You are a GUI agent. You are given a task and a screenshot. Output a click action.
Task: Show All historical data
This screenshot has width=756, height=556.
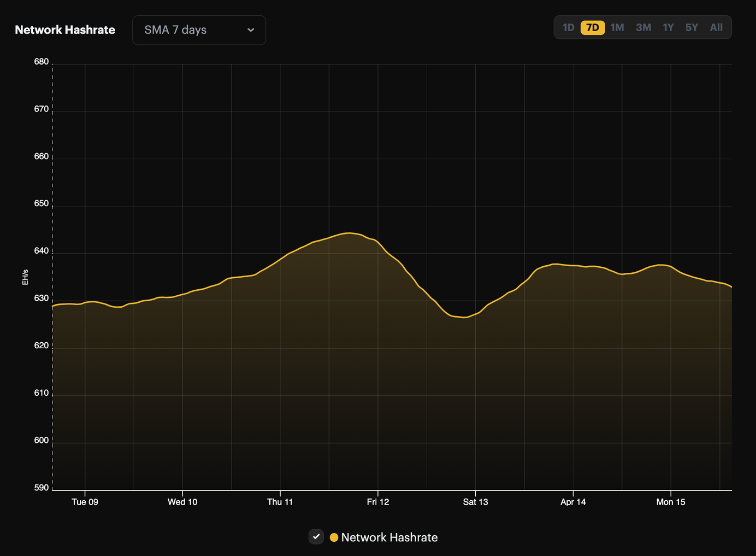[716, 27]
